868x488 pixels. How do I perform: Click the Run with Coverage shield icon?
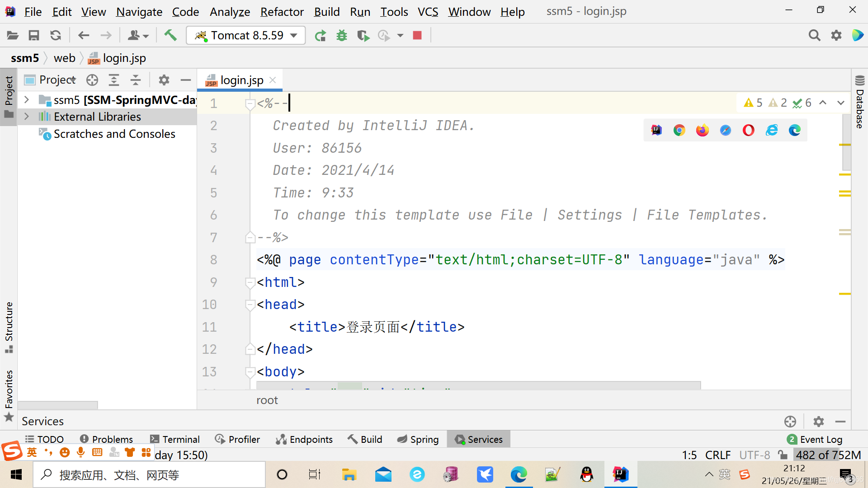click(x=363, y=35)
